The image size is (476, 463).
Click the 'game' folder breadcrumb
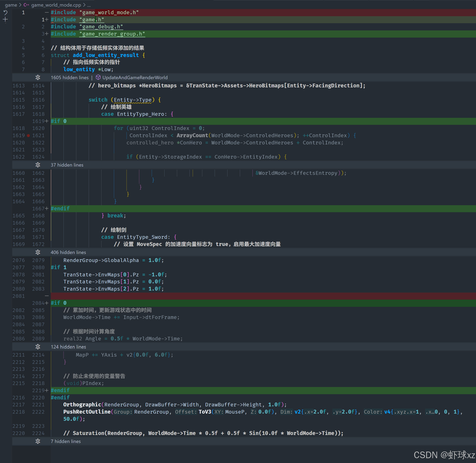11,5
